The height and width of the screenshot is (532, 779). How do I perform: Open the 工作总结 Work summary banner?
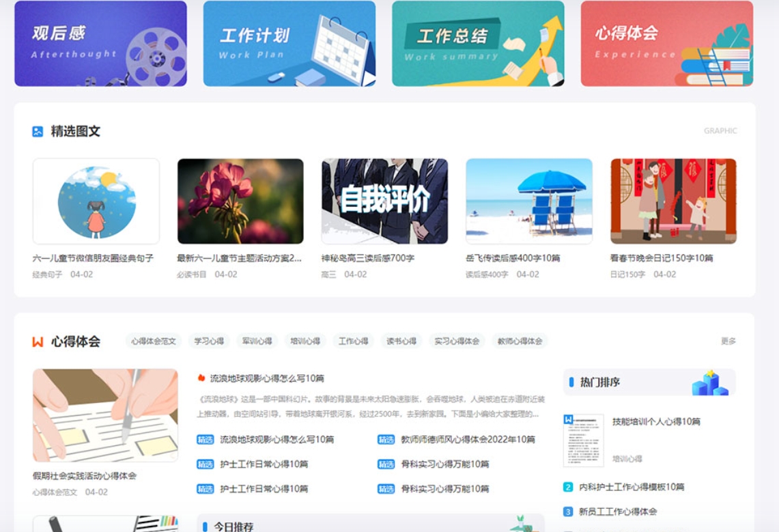click(x=478, y=43)
